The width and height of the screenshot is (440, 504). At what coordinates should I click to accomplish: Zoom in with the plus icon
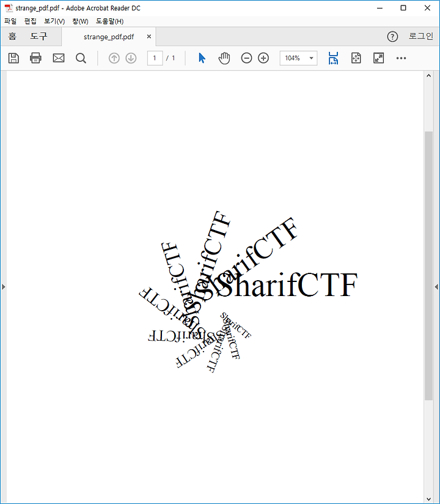(263, 58)
